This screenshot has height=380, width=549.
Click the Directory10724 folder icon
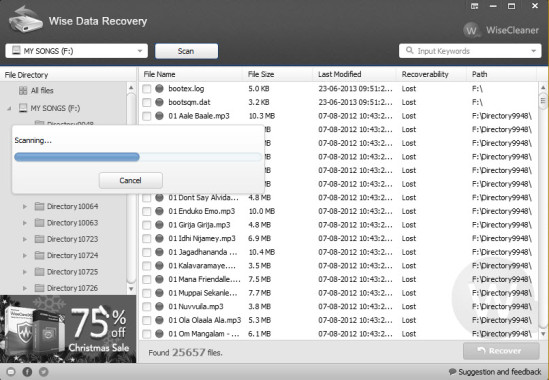(40, 255)
